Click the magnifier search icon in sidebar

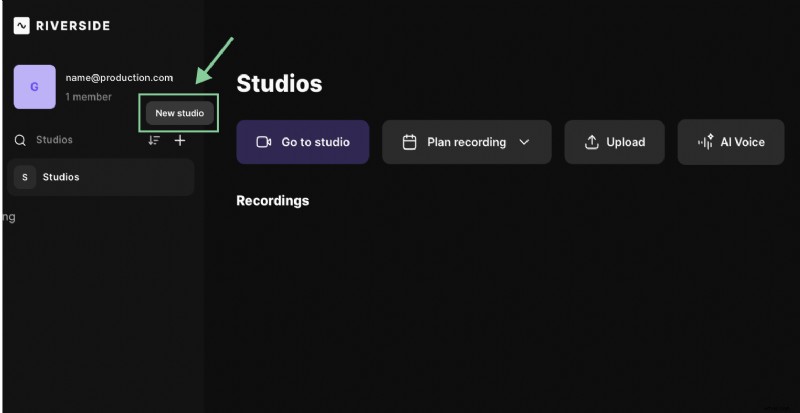click(x=20, y=141)
